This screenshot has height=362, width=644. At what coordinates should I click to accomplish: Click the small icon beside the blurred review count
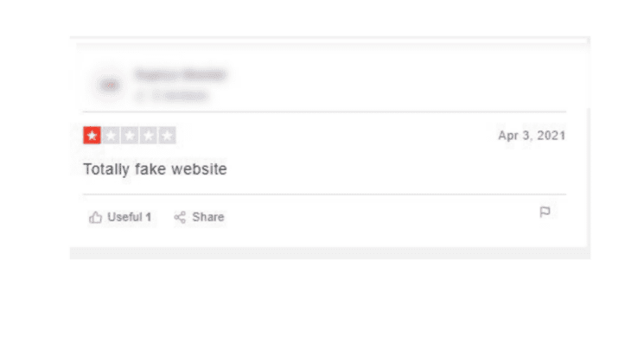140,96
